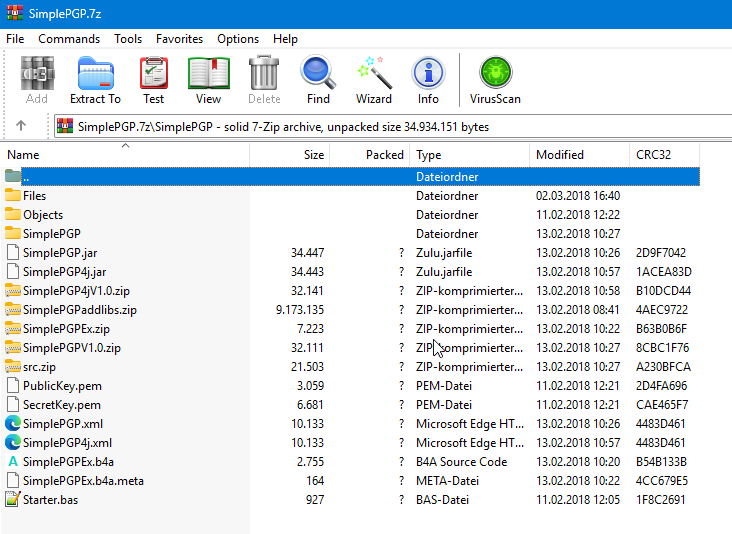The height and width of the screenshot is (534, 732).
Task: Click the Starter.bas notepad icon
Action: (x=13, y=499)
